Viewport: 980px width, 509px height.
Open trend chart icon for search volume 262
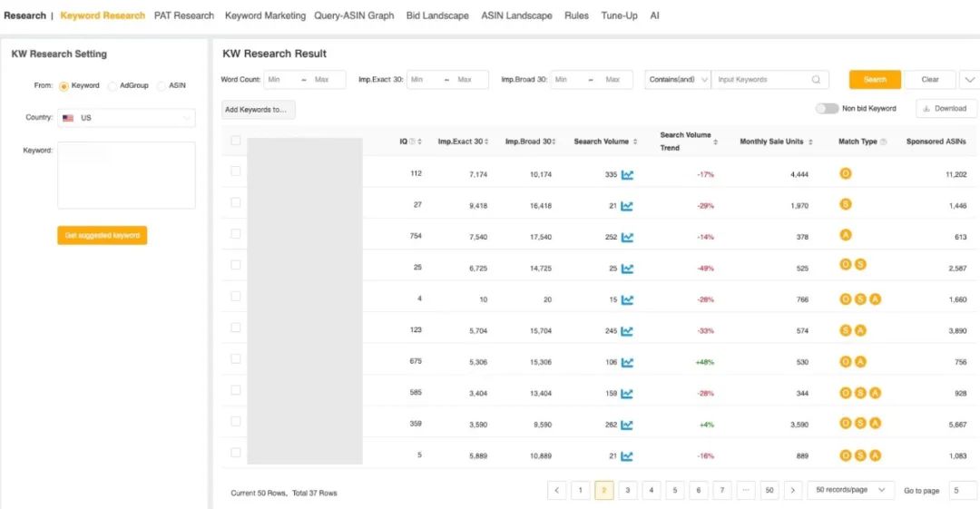coord(627,425)
